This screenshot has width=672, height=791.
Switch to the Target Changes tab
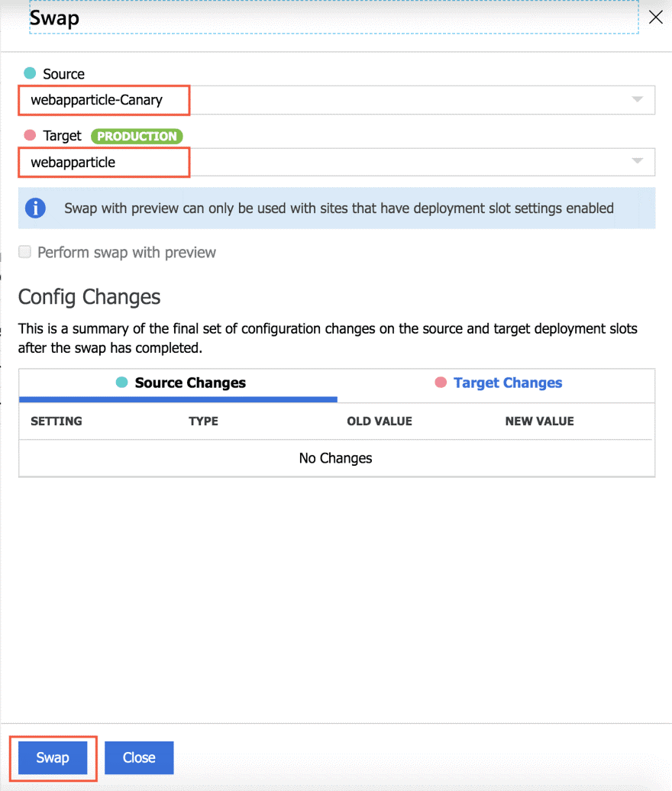[x=507, y=383]
